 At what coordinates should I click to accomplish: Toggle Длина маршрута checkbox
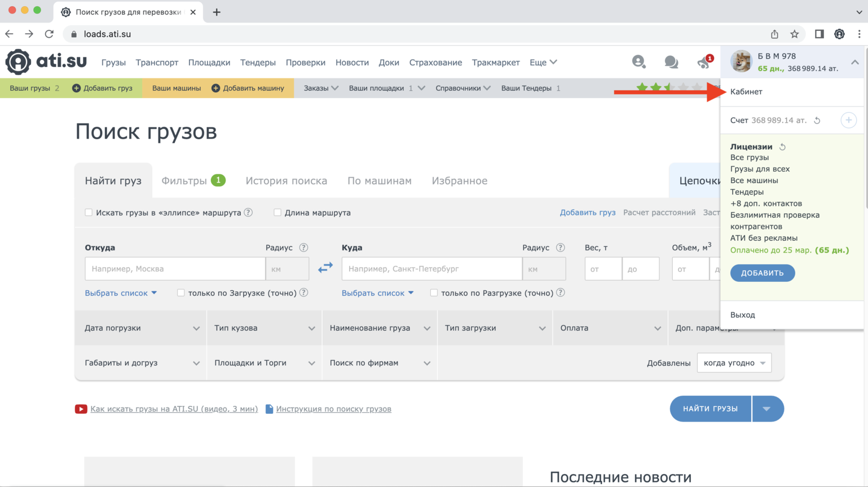(x=277, y=212)
